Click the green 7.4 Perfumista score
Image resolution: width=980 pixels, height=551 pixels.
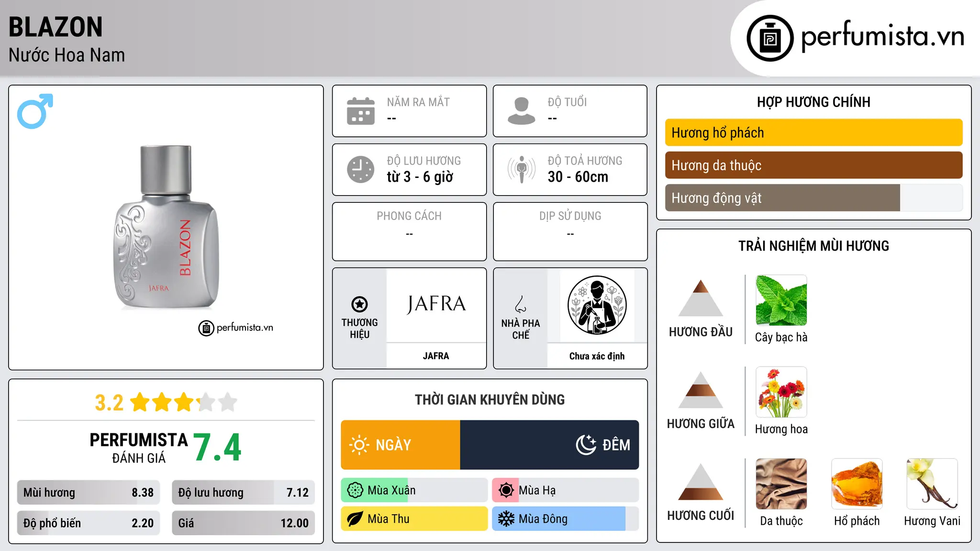coord(217,448)
